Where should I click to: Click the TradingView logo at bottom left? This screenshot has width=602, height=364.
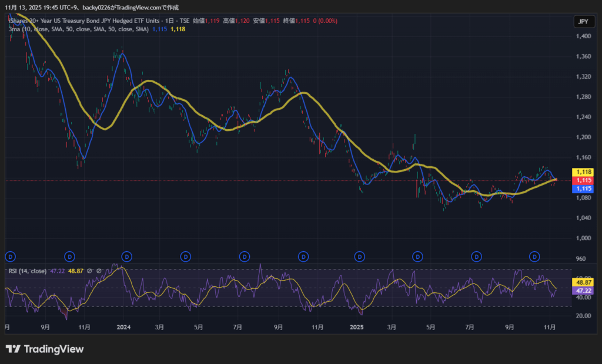coord(45,349)
